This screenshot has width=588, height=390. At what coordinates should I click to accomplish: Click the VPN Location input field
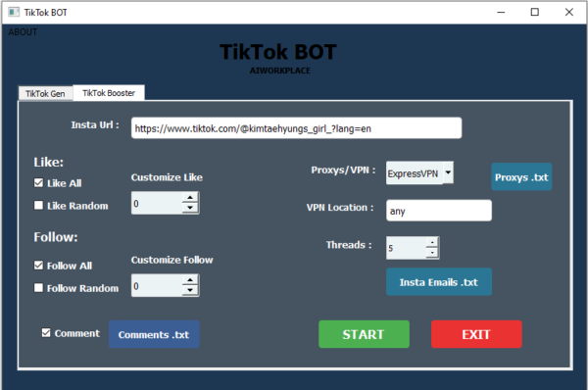click(x=439, y=211)
